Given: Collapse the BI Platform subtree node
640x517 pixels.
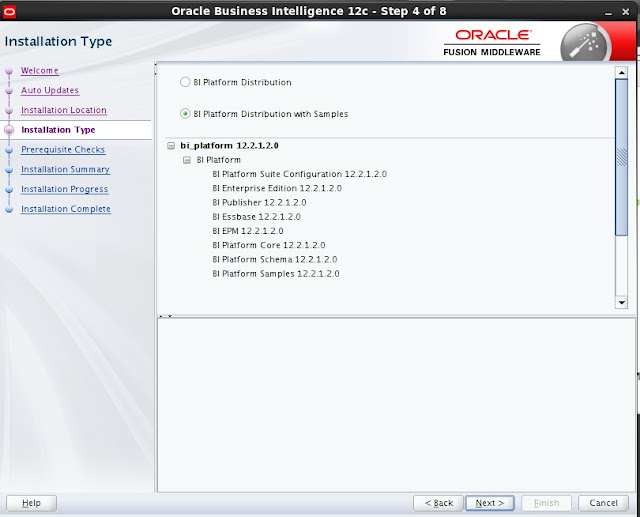Looking at the screenshot, I should (187, 160).
